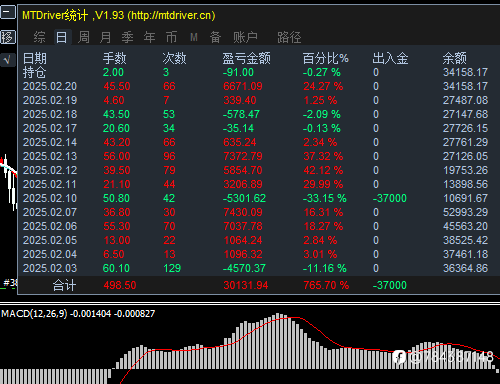Open the 周 weekly tab
This screenshot has width=500, height=384.
tap(83, 37)
